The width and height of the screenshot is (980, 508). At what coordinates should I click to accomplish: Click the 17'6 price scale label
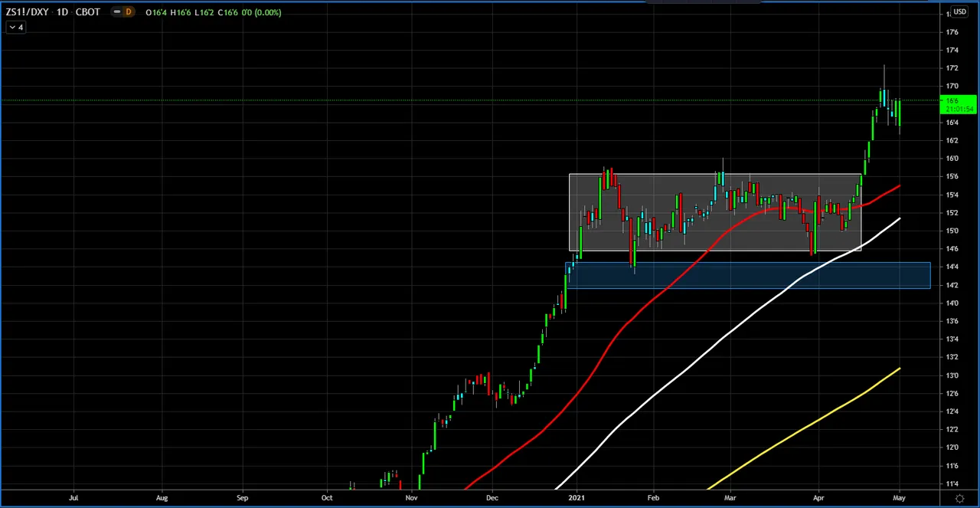[x=952, y=32]
